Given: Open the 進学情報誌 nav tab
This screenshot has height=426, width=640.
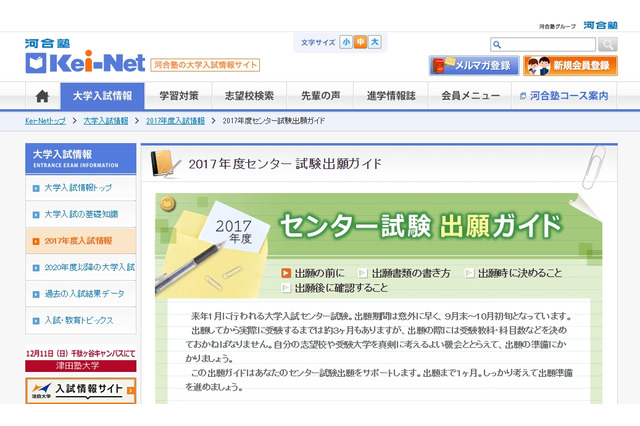Looking at the screenshot, I should [x=391, y=96].
